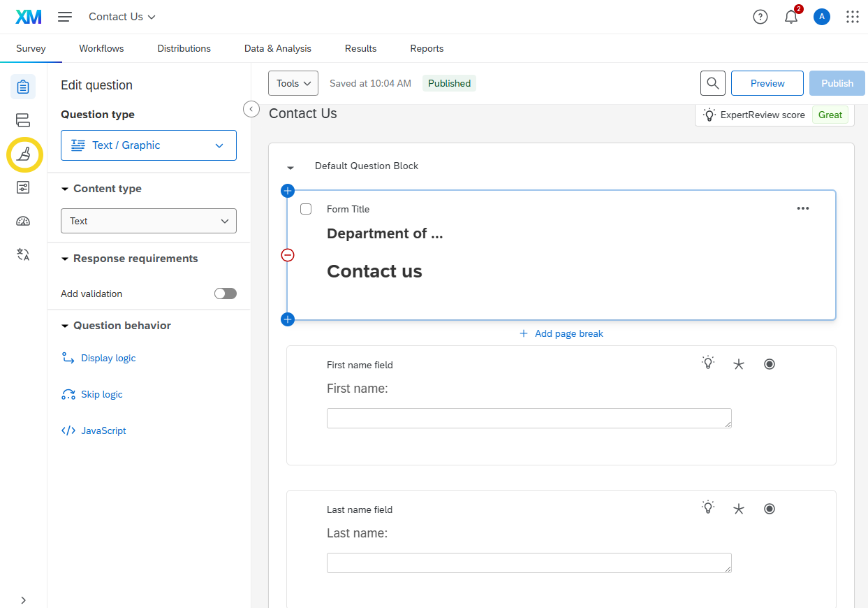Open the Translations sidebar icon

(23, 254)
